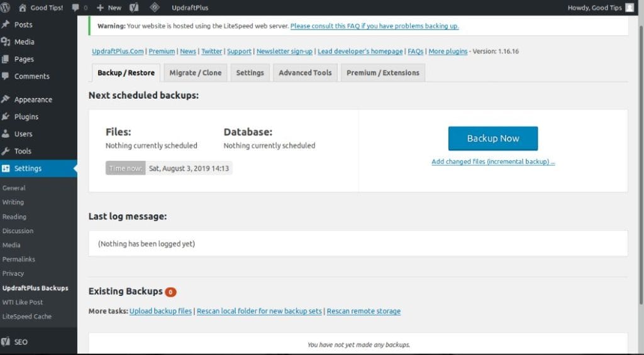Click the diamond-shaped LiteSpeed icon in admin bar
644x355 pixels.
[x=154, y=8]
